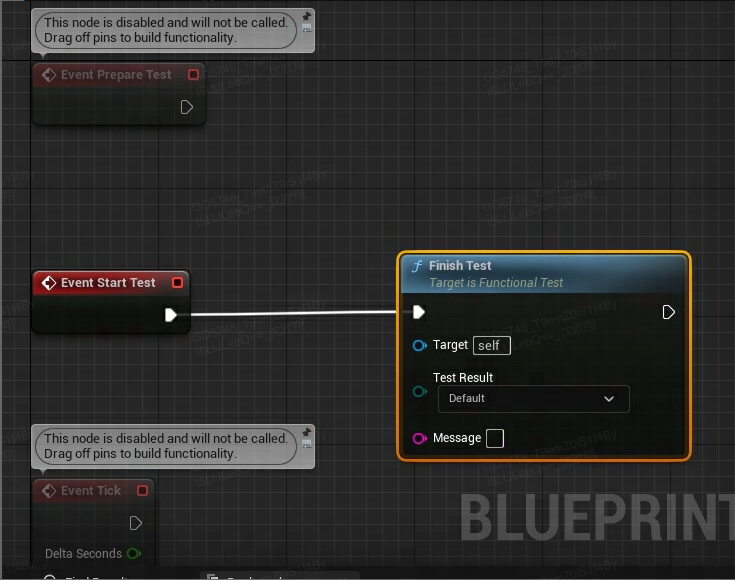Click the Event Tick delegate pin
The image size is (735, 580).
point(142,490)
